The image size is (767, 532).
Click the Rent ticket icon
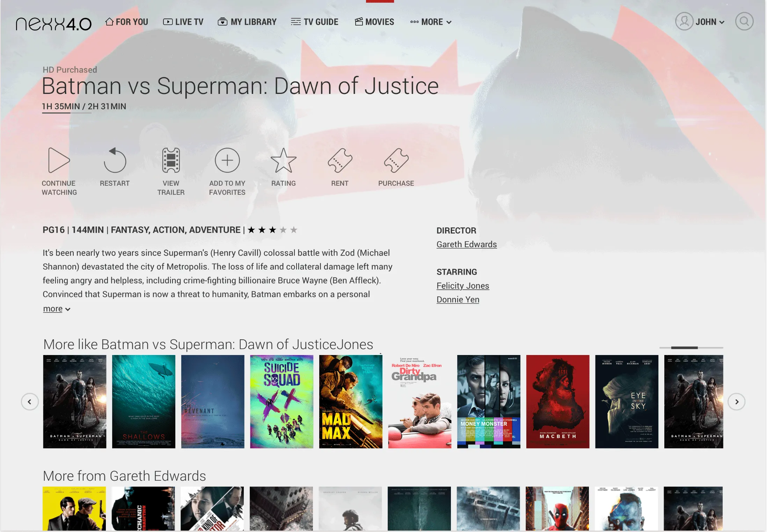coord(340,160)
